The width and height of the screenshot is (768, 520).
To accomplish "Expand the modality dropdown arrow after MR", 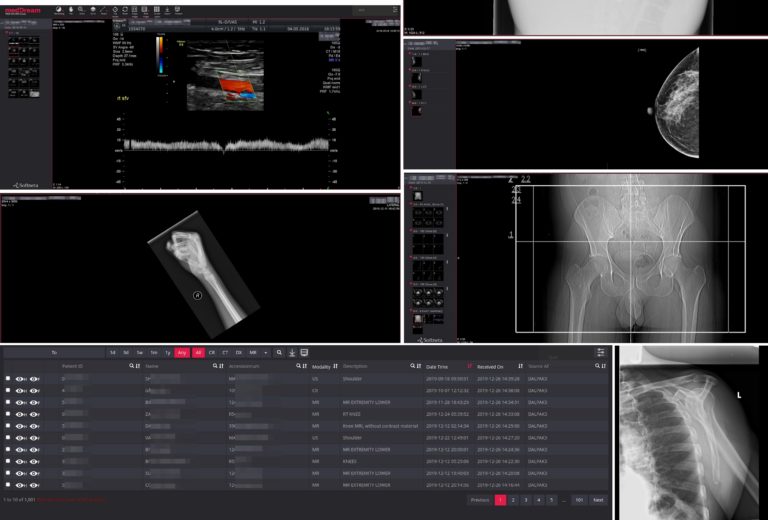I will [x=265, y=353].
